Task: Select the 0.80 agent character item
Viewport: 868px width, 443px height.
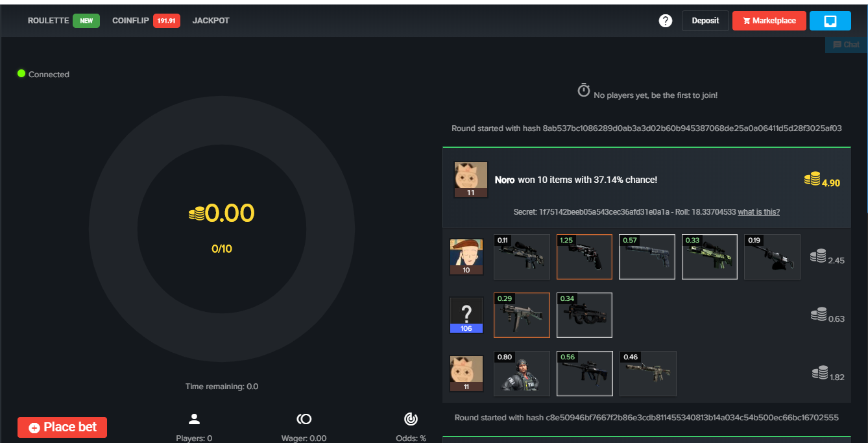Action: pos(522,374)
